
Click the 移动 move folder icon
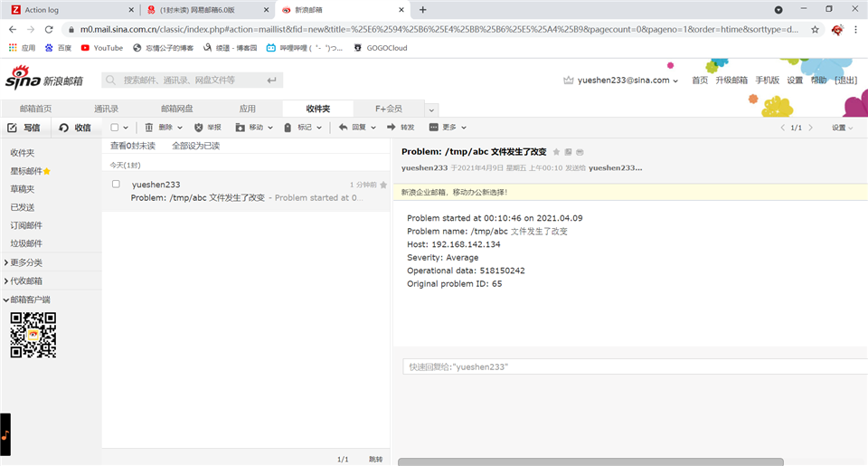(240, 128)
